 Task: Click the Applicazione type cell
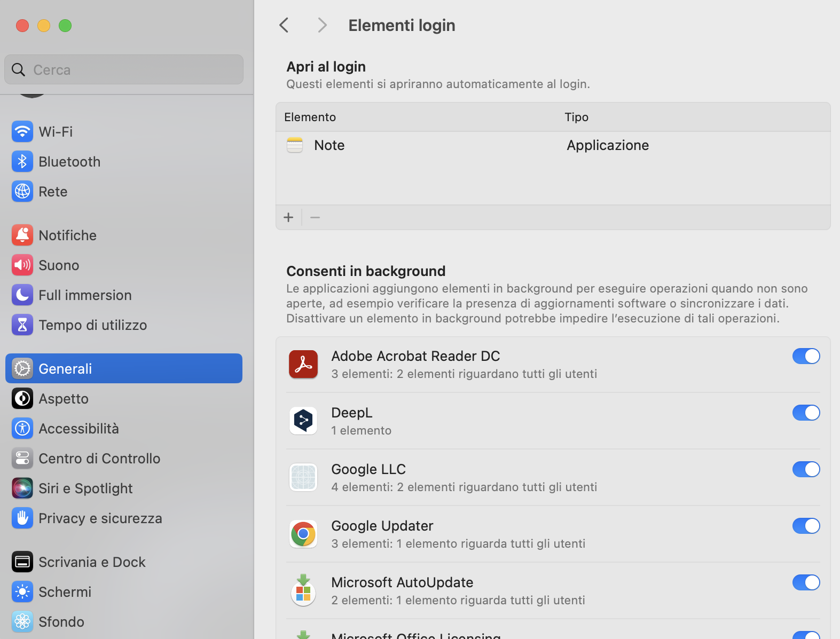tap(608, 145)
